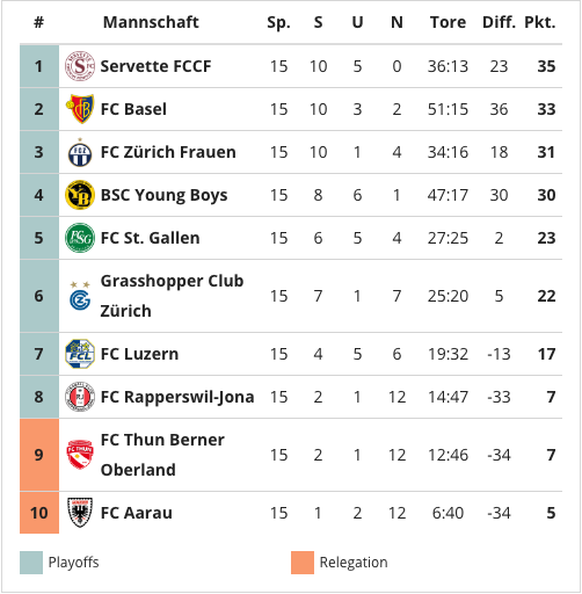Image resolution: width=582 pixels, height=594 pixels.
Task: Click the Grasshopper Club Zürich emblem
Action: pyautogui.click(x=80, y=296)
